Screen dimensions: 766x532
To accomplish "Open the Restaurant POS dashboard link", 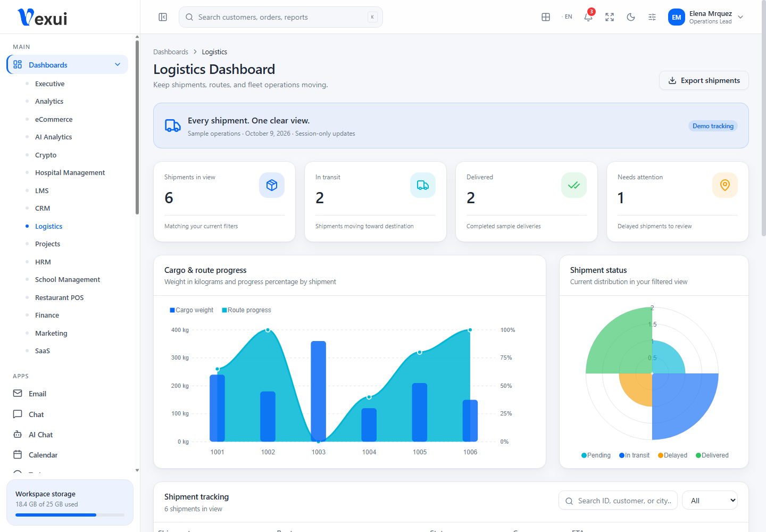I will click(60, 297).
